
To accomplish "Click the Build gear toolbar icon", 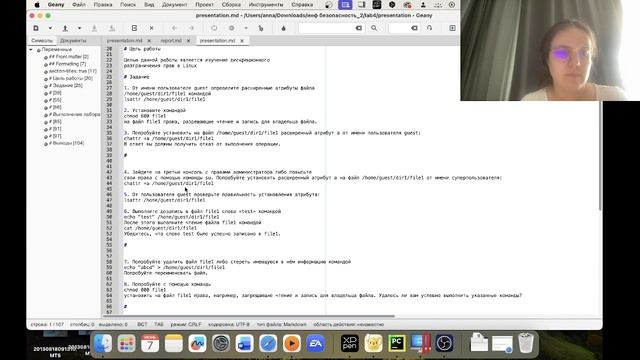I will click(x=231, y=28).
